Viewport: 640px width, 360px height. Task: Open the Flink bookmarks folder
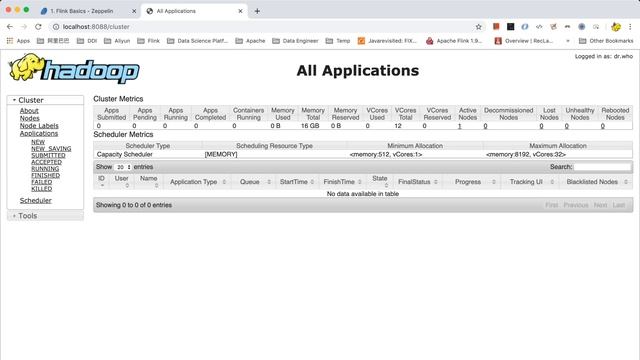(149, 41)
